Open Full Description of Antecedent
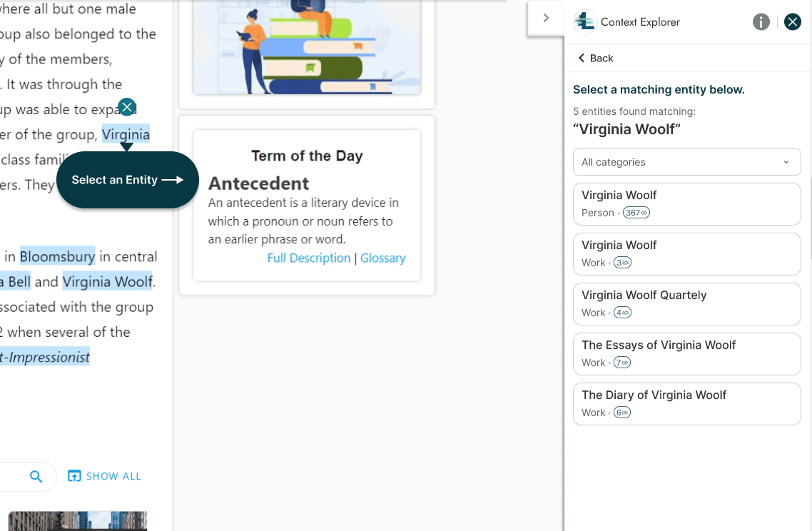This screenshot has height=531, width=812. [309, 258]
